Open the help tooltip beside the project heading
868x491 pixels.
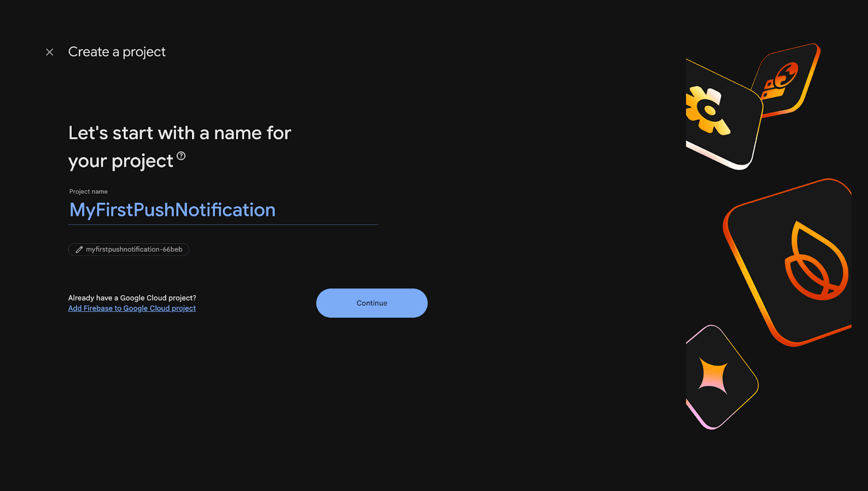(x=182, y=156)
